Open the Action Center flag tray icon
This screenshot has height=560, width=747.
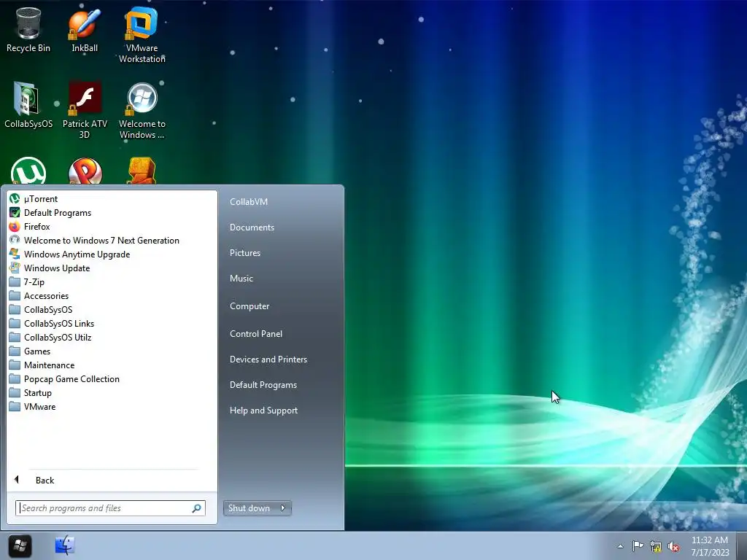click(638, 546)
